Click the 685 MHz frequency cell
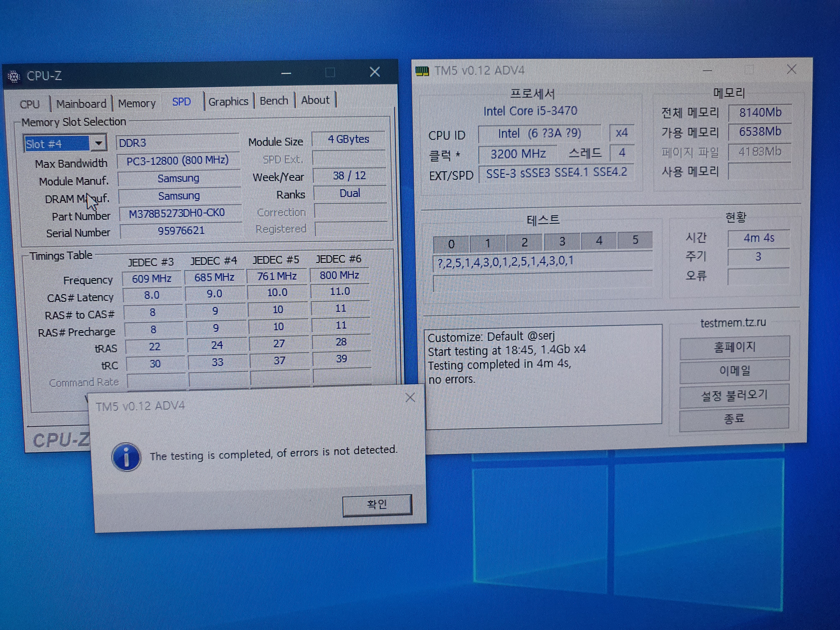Viewport: 840px width, 630px height. pyautogui.click(x=214, y=277)
